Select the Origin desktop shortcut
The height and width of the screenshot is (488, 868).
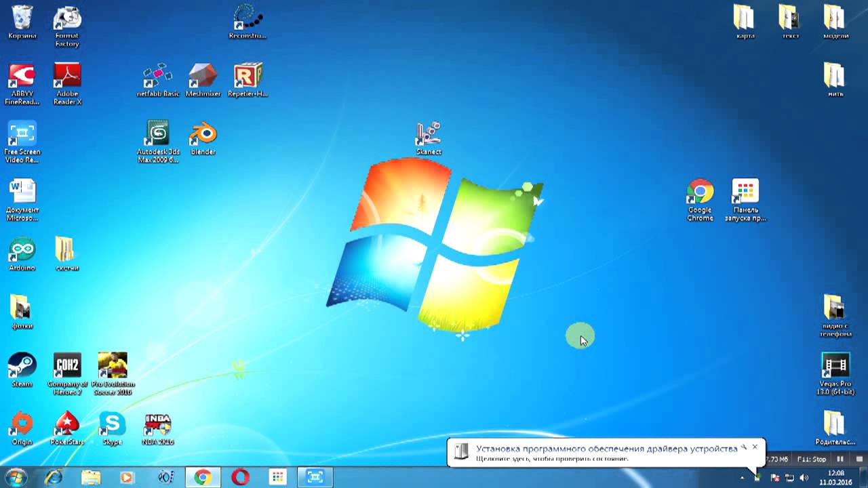[x=22, y=428]
